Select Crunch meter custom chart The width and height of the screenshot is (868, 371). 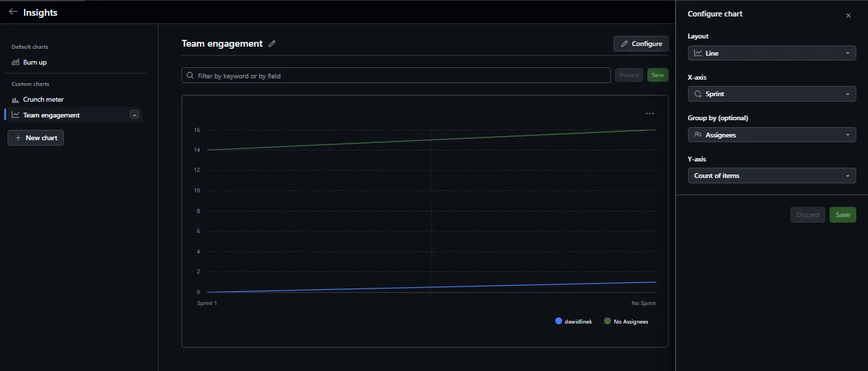pos(43,100)
